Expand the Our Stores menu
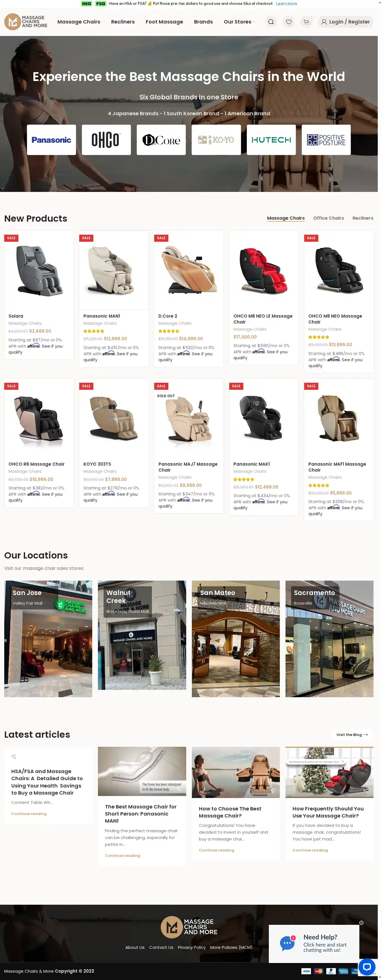Screen dimensions: 382x980 (239, 22)
